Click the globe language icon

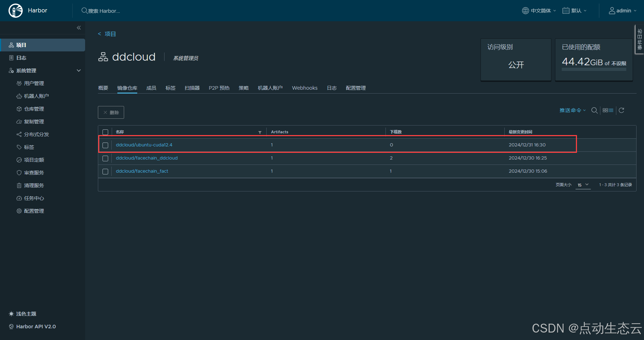pyautogui.click(x=525, y=11)
